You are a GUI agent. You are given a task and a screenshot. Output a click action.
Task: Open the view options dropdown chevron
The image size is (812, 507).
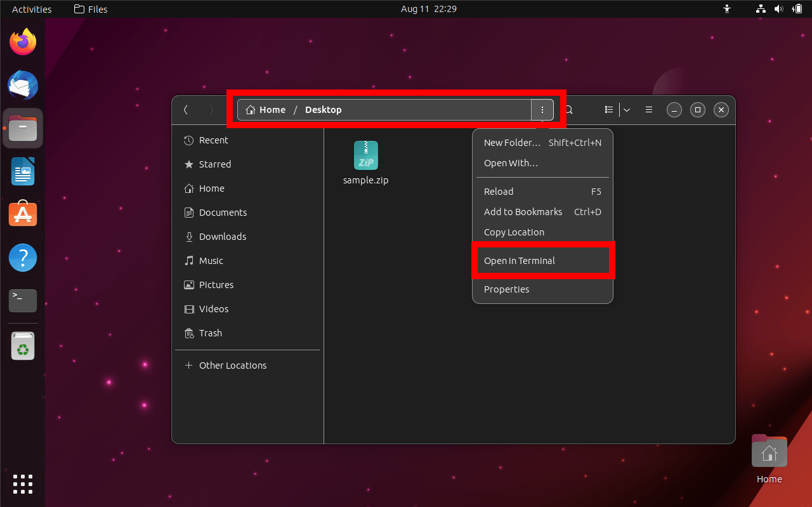pyautogui.click(x=627, y=109)
